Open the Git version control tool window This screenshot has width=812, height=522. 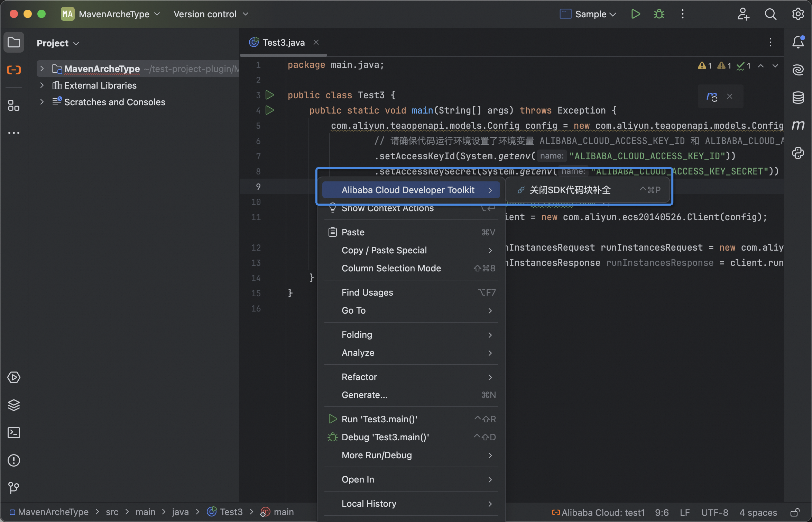(x=14, y=488)
